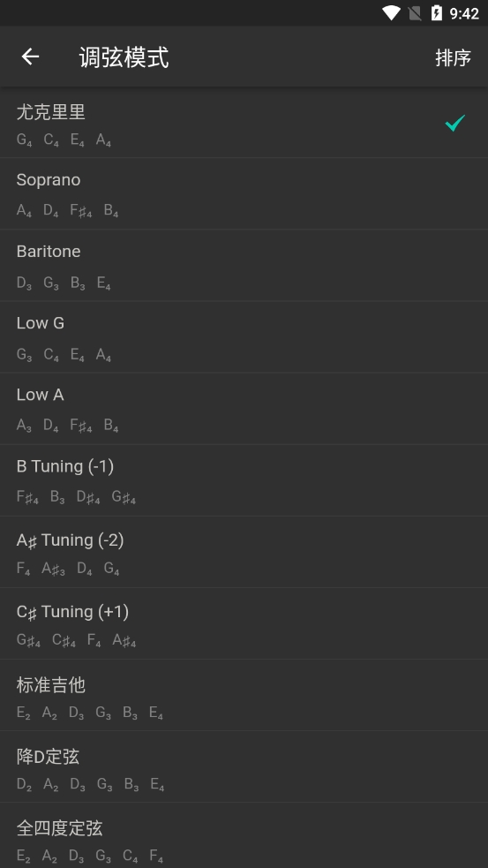Select 降D定弦 drop D tuning
This screenshot has height=868, width=488.
[244, 766]
